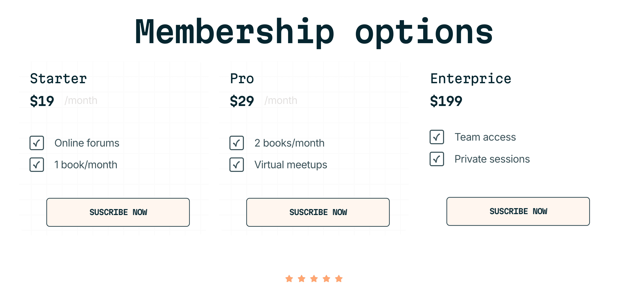Click the Pro plan title
Screen dimensions: 644x290
click(242, 79)
